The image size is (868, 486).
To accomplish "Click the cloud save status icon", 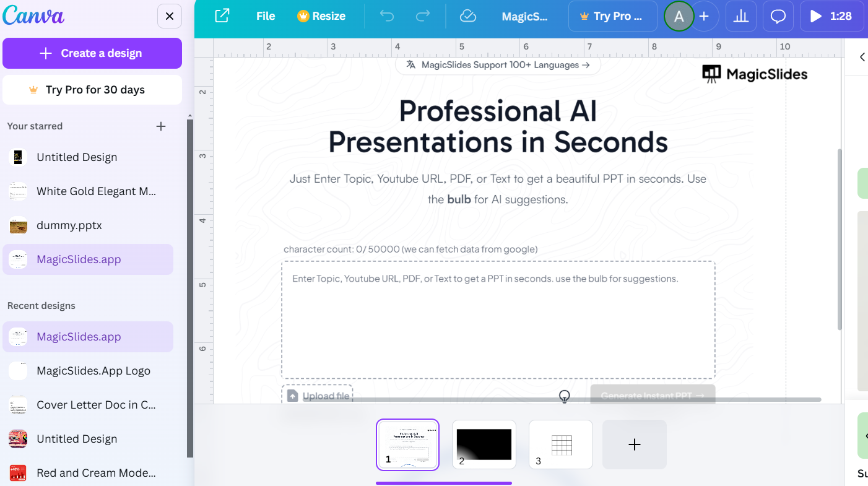I will (x=468, y=16).
